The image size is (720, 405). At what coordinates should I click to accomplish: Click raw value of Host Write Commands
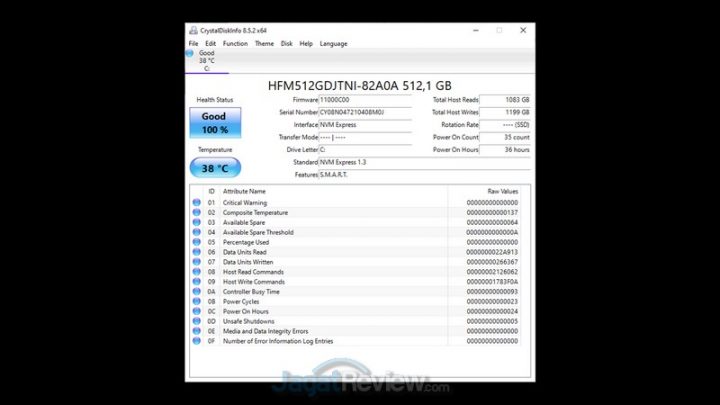tap(492, 281)
